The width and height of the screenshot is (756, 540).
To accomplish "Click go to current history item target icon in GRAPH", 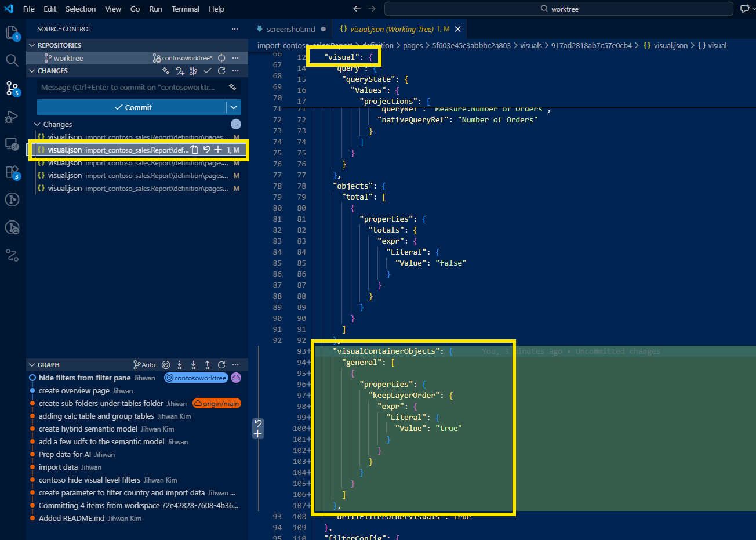I will pyautogui.click(x=166, y=365).
